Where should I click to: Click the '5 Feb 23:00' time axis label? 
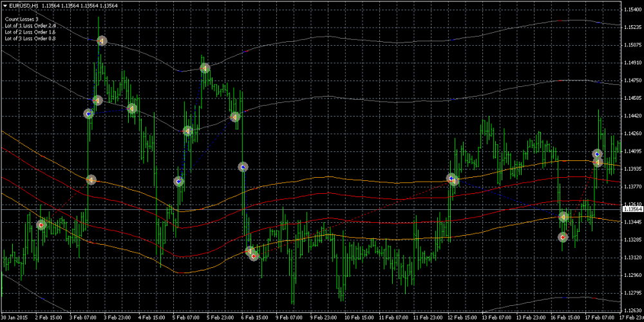click(221, 318)
